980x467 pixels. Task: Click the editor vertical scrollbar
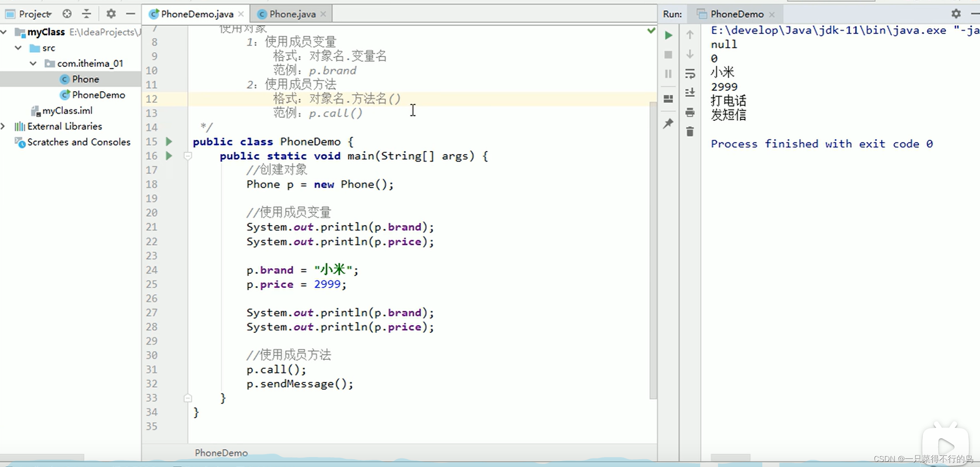pyautogui.click(x=653, y=249)
